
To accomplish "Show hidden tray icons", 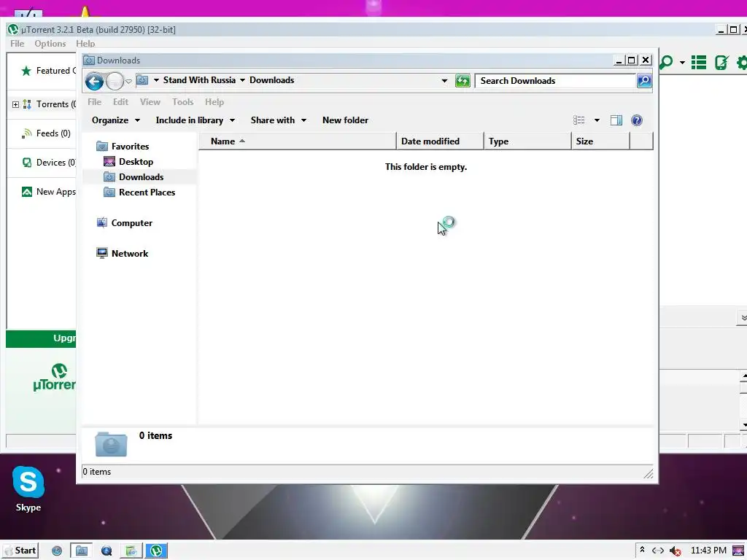I will pos(642,550).
